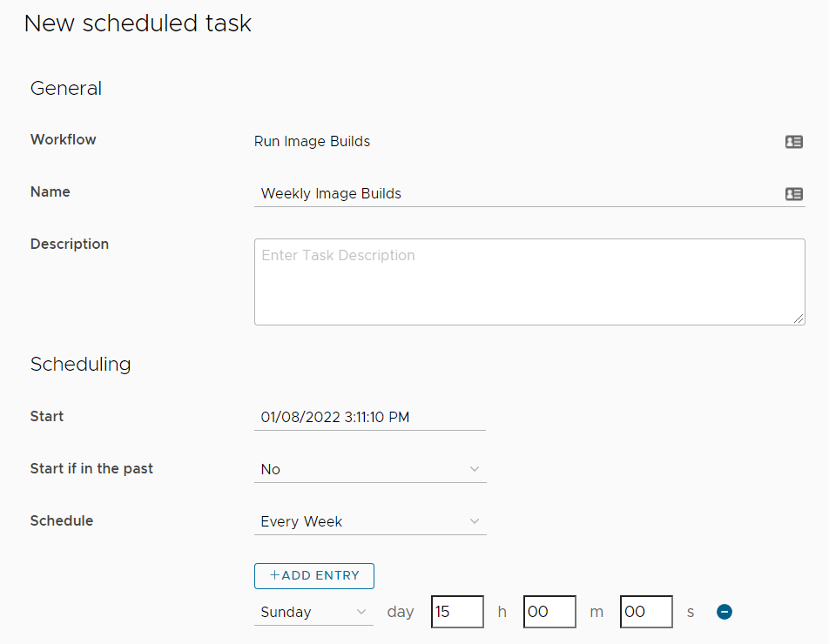Image resolution: width=829 pixels, height=644 pixels.
Task: Click the Description box resize handle
Action: coord(799,319)
